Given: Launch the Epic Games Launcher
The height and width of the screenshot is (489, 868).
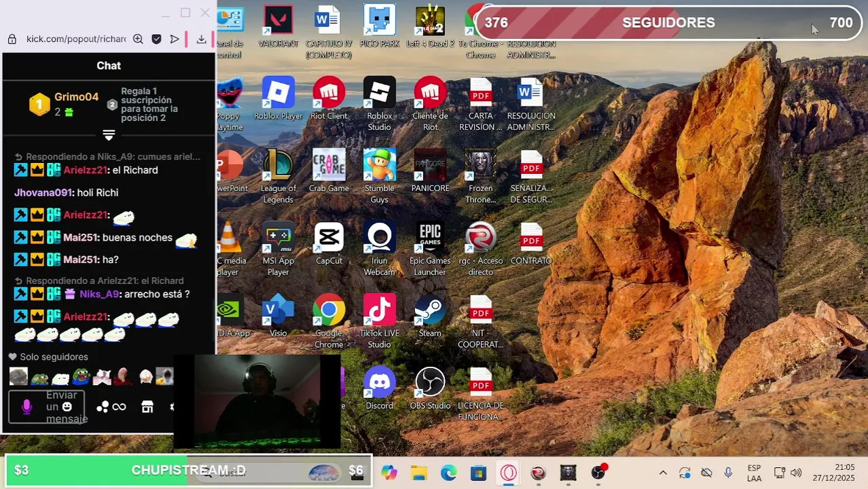Looking at the screenshot, I should pos(430,249).
